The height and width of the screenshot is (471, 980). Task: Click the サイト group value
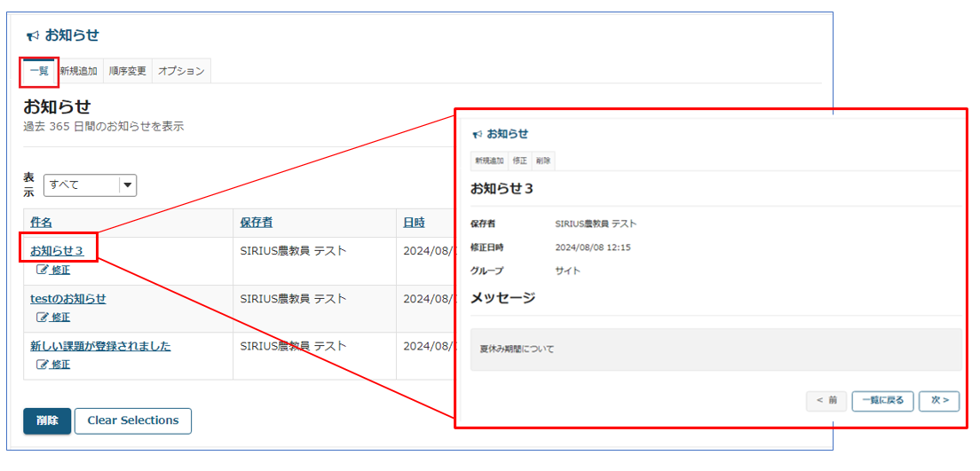pos(567,271)
